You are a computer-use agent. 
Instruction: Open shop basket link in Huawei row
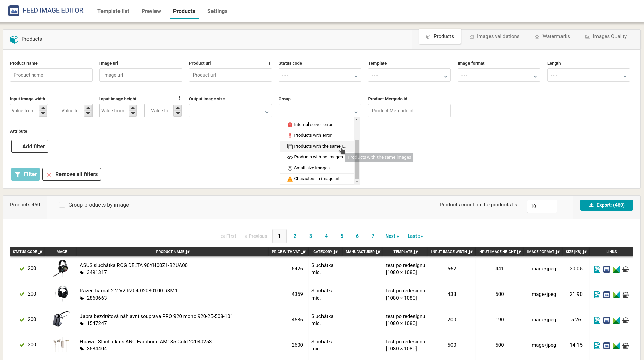[x=626, y=346]
